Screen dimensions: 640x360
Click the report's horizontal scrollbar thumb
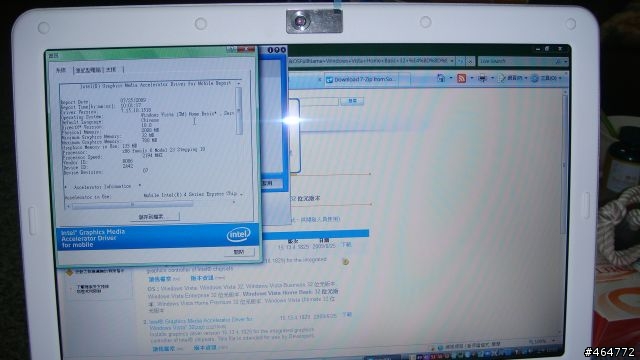pyautogui.click(x=134, y=204)
